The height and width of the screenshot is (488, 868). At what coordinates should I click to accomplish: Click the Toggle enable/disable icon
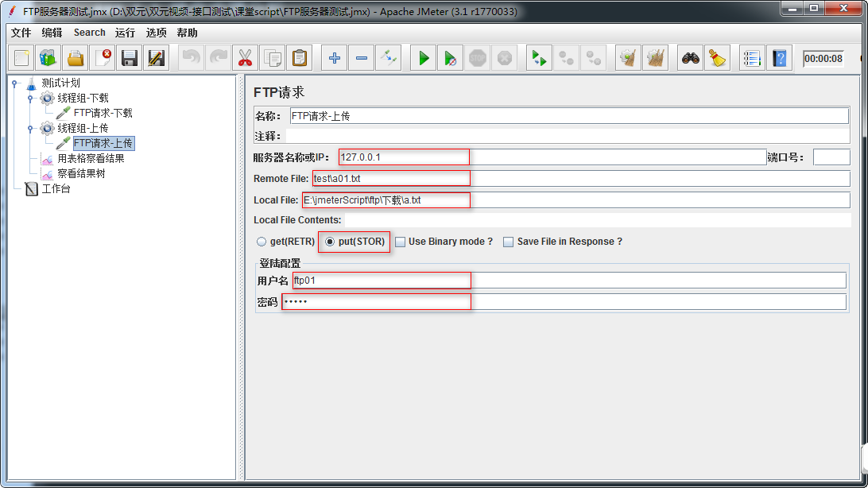pyautogui.click(x=389, y=58)
